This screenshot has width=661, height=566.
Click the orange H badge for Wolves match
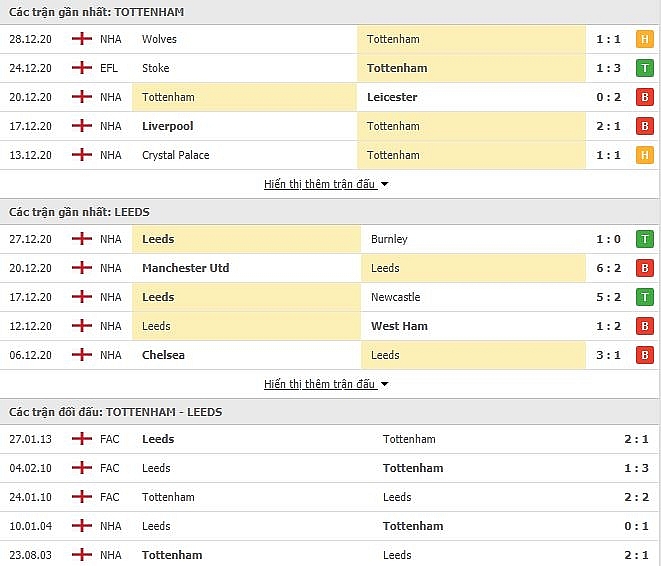coord(644,39)
